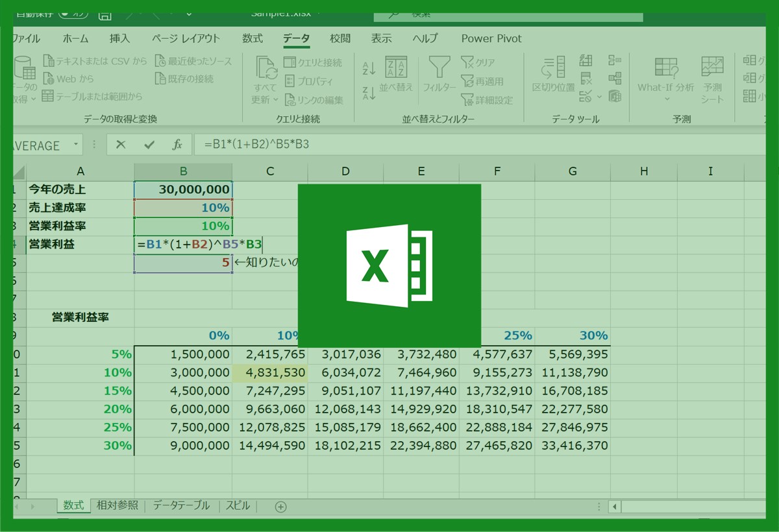Select the 営業利益率 heading above the table

pos(80,317)
